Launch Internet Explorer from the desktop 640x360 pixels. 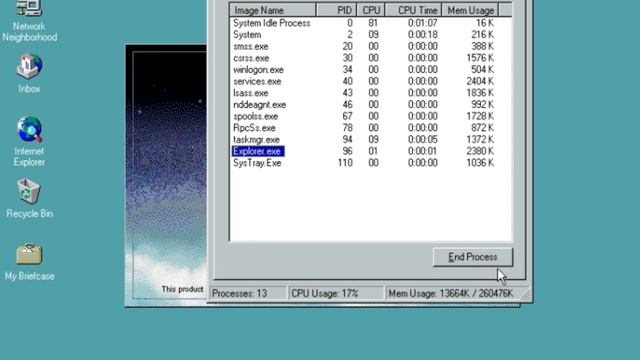[29, 141]
